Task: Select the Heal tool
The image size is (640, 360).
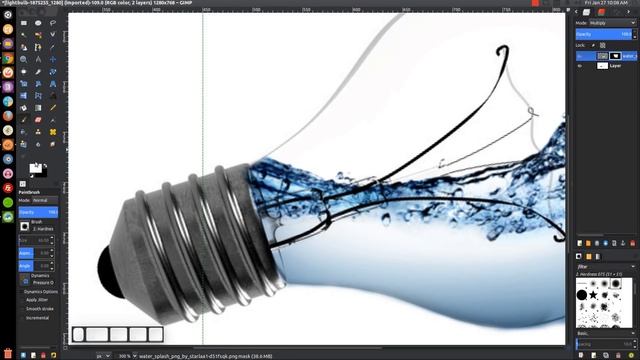Action: (53, 132)
